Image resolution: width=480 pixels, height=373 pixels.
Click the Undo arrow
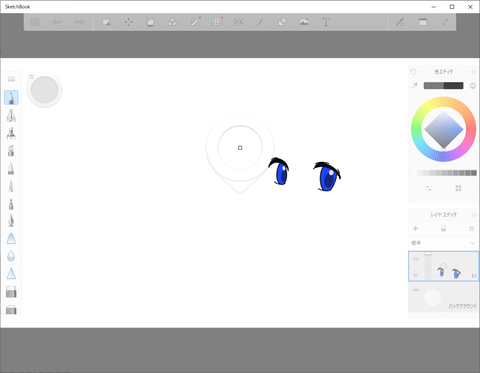coord(57,22)
